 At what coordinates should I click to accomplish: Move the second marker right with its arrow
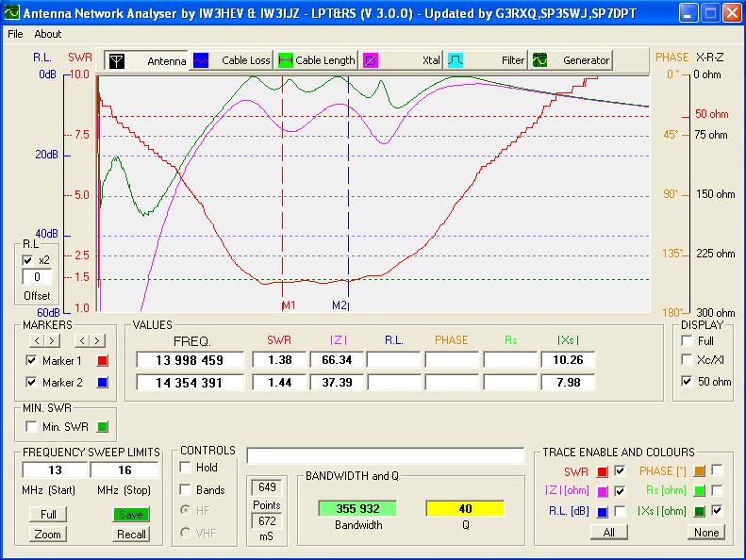pos(95,340)
